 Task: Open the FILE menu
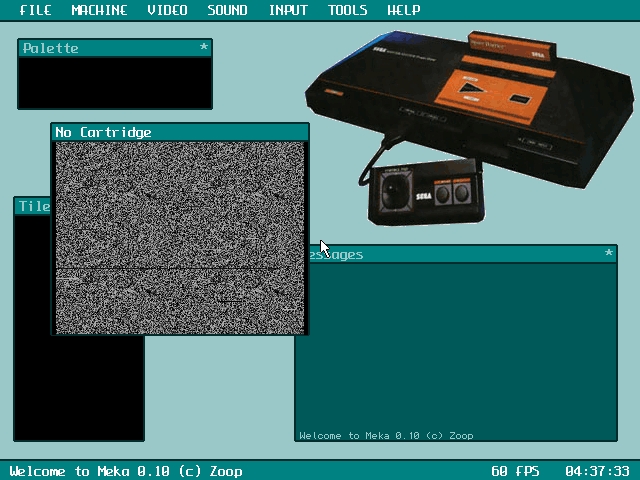coord(35,10)
